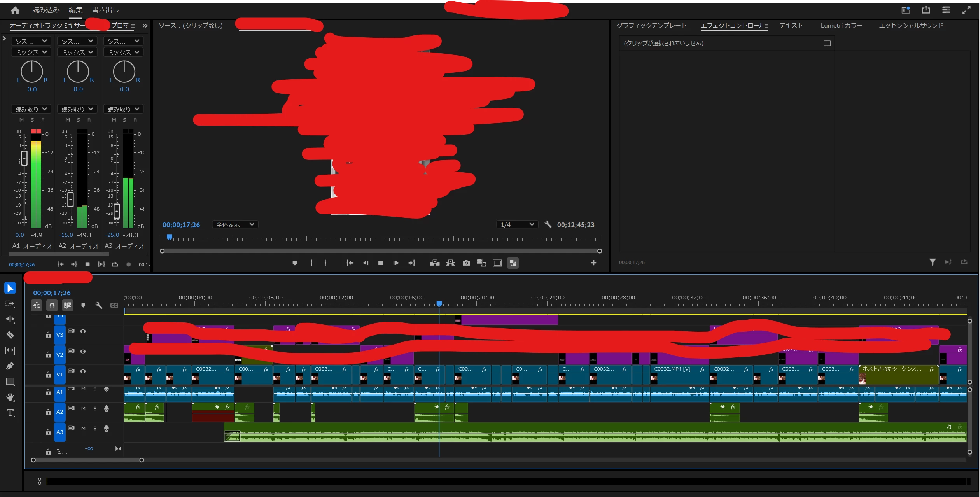This screenshot has height=497, width=980.
Task: Select the Razor tool in the toolbar
Action: 10,335
